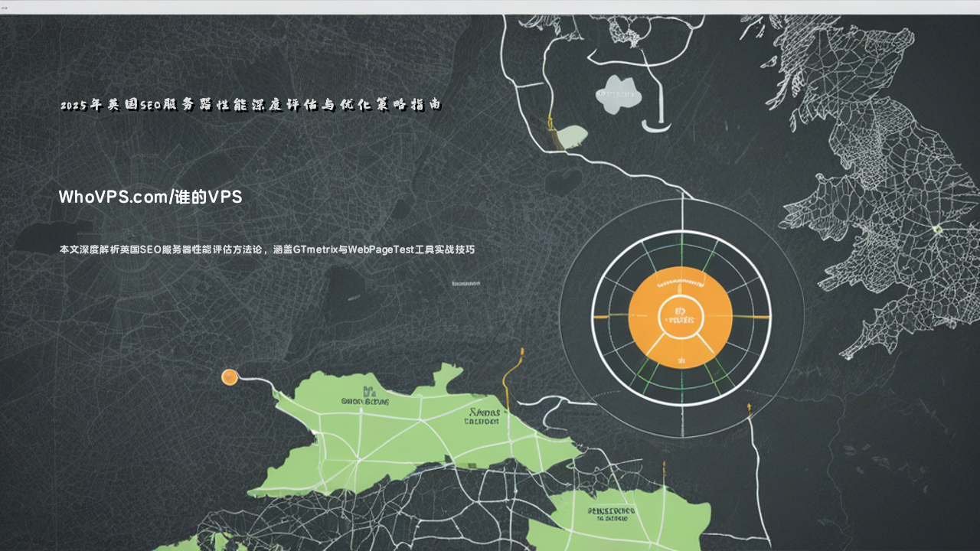Click the orange center circle of radar chart
The image size is (980, 551).
pyautogui.click(x=680, y=316)
